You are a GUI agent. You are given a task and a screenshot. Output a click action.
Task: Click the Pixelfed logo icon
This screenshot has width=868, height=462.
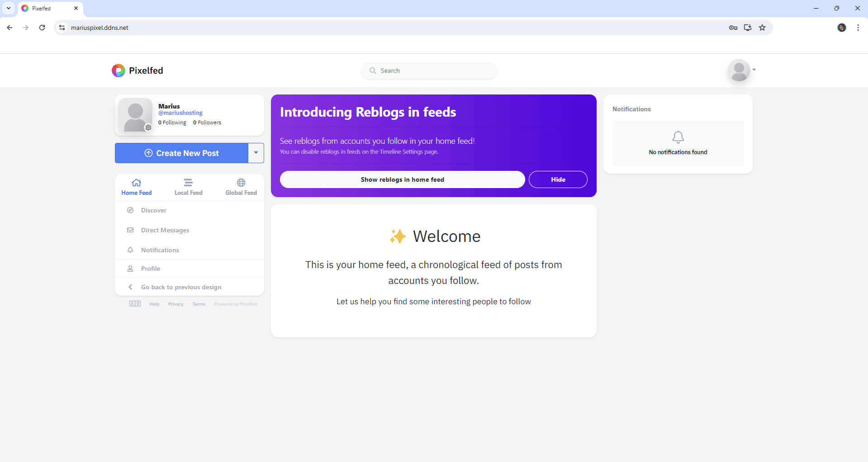point(119,71)
